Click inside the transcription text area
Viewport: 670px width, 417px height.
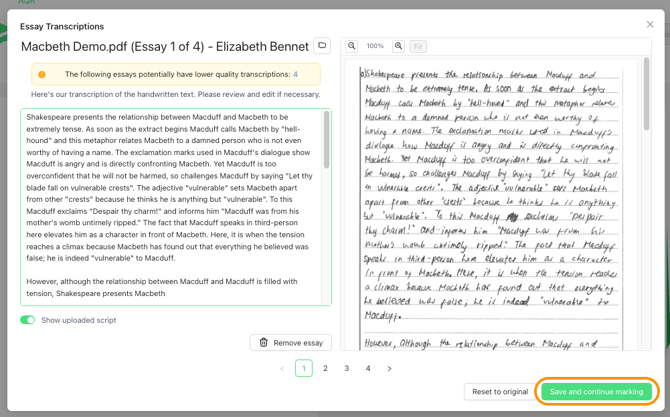tap(173, 207)
